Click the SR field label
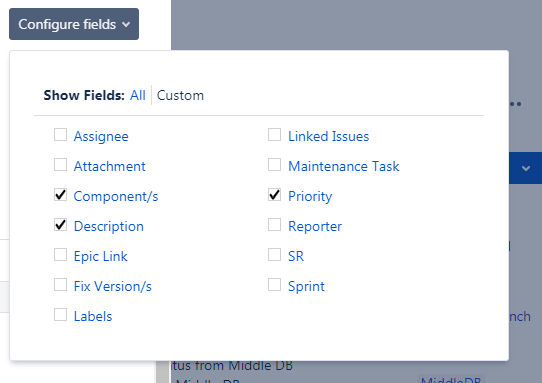 click(296, 256)
